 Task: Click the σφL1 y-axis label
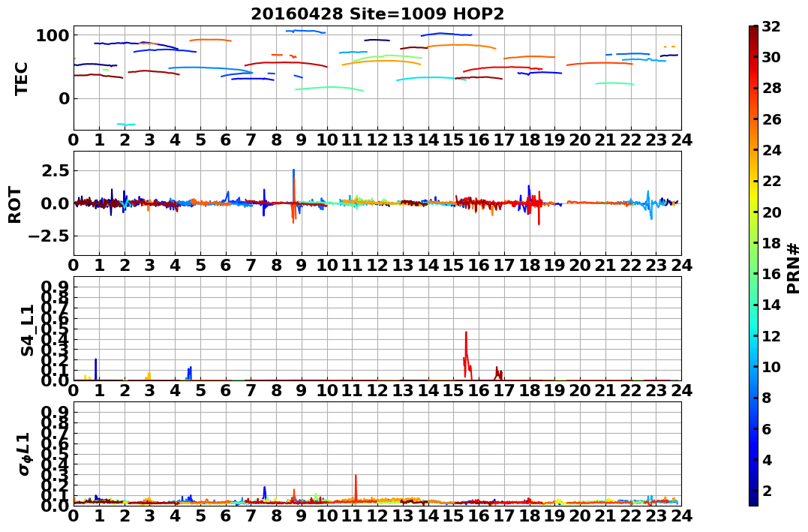click(x=26, y=454)
